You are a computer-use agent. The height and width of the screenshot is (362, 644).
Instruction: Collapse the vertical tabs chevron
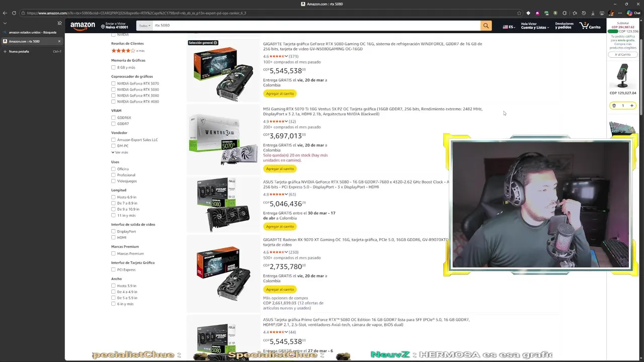coord(5,23)
